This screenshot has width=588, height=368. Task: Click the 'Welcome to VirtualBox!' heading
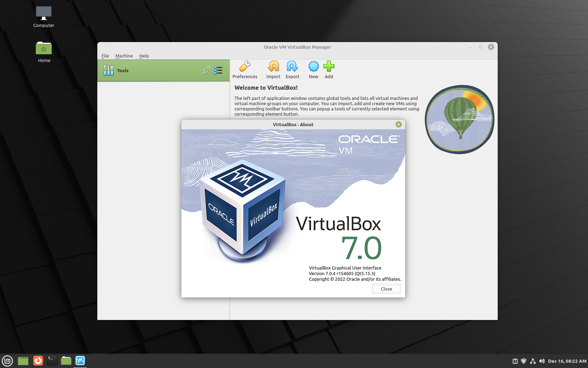[x=266, y=88]
